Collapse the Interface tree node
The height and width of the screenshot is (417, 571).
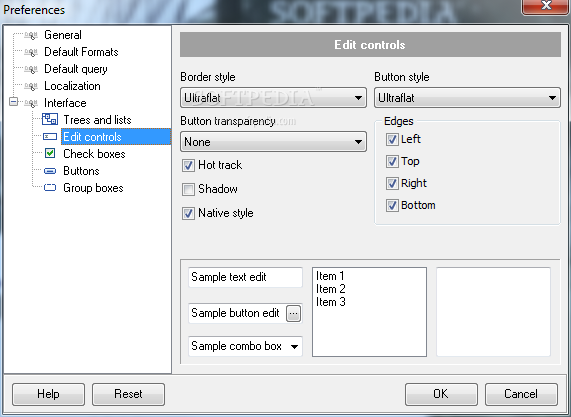13,102
